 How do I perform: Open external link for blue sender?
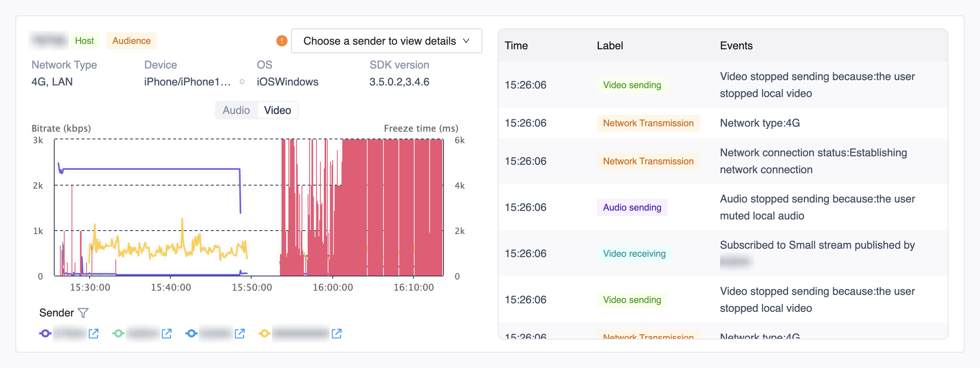tap(240, 333)
